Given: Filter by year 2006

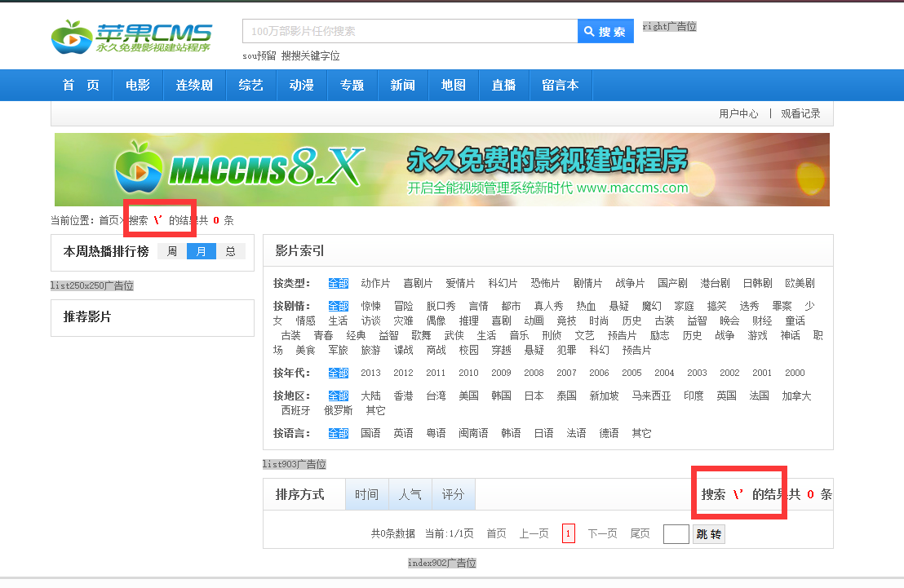Looking at the screenshot, I should pyautogui.click(x=599, y=373).
